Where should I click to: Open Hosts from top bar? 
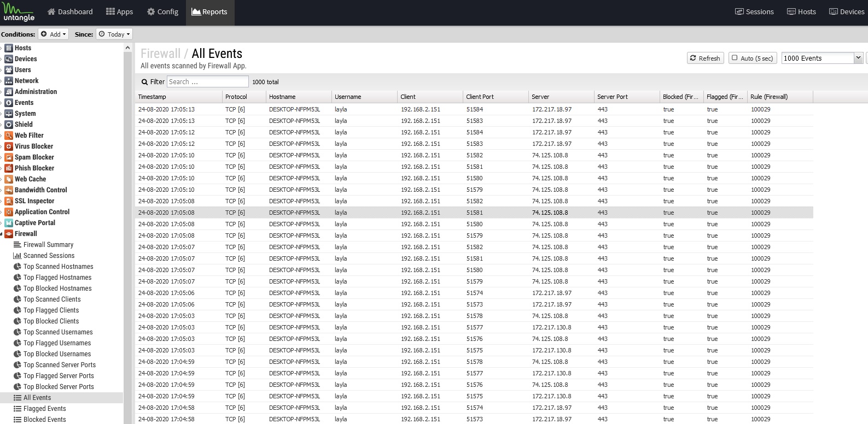[x=801, y=11]
